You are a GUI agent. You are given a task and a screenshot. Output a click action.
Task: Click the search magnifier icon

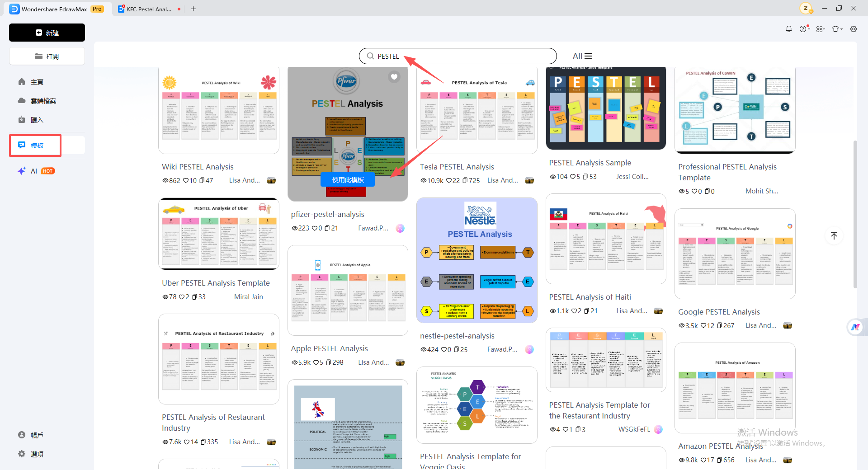coord(370,56)
